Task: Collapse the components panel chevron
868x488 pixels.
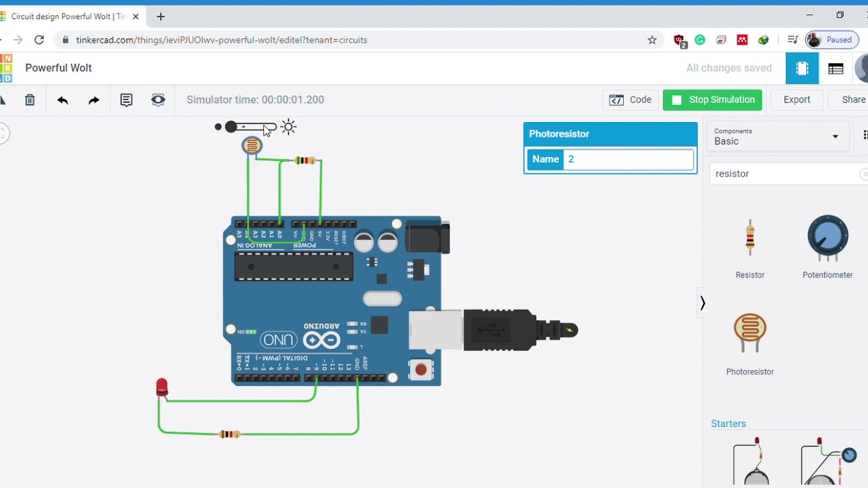Action: click(x=703, y=303)
